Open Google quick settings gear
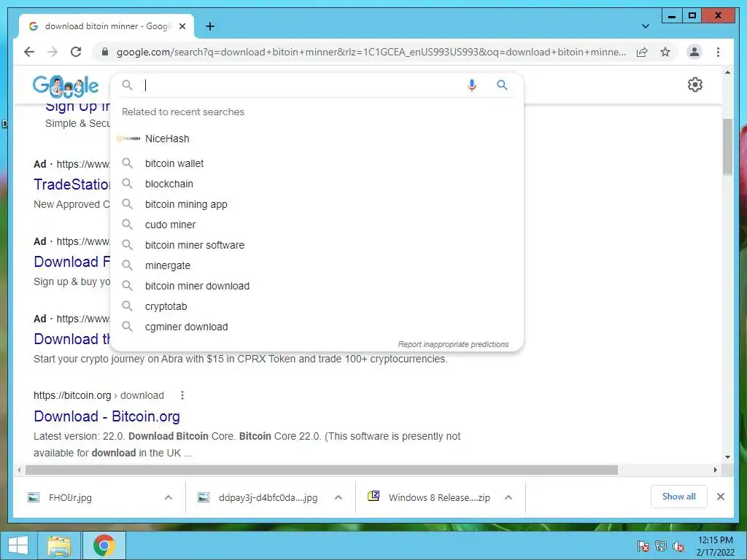 [695, 85]
